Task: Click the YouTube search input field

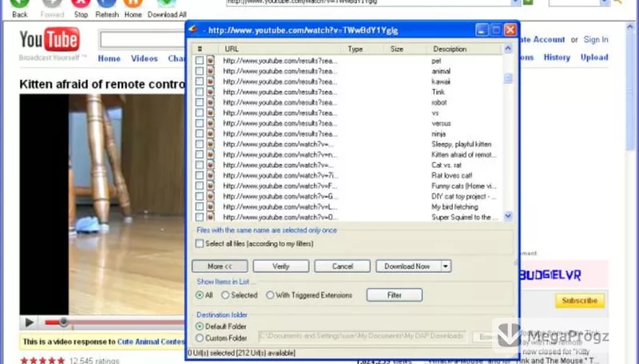Action: pyautogui.click(x=142, y=40)
